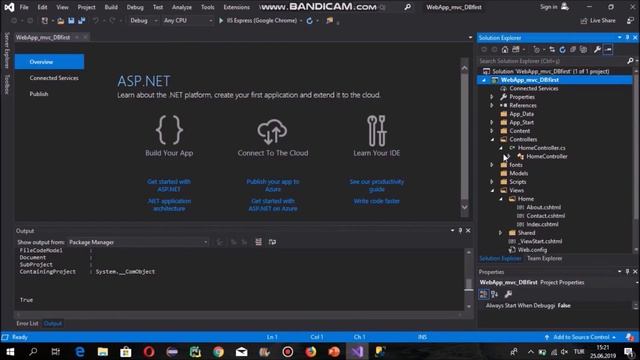This screenshot has height=360, width=640.
Task: Click the Learn Your IDE tools icon
Action: pos(376,131)
